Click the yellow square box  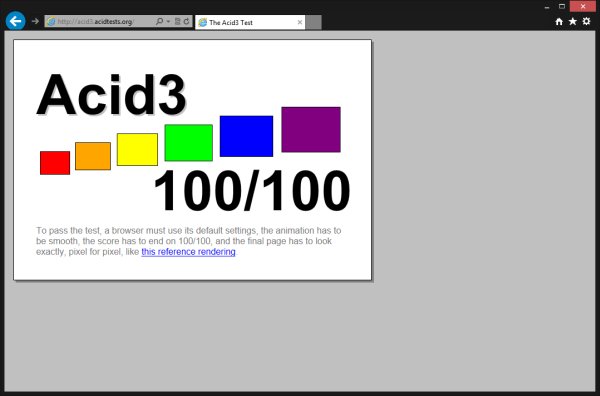point(137,150)
